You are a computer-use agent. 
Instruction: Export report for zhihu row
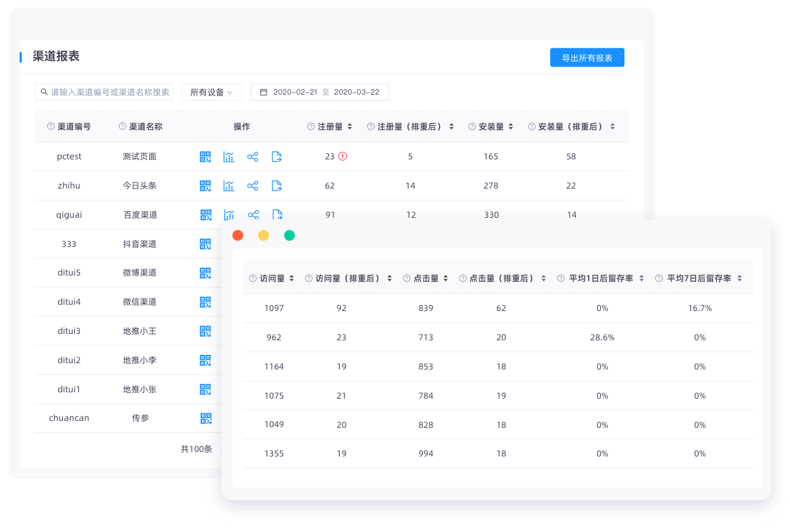[277, 186]
